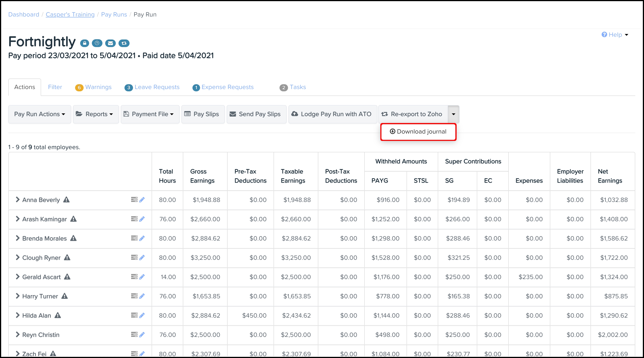Open the Payment File dropdown
The image size is (644, 358).
coord(150,114)
